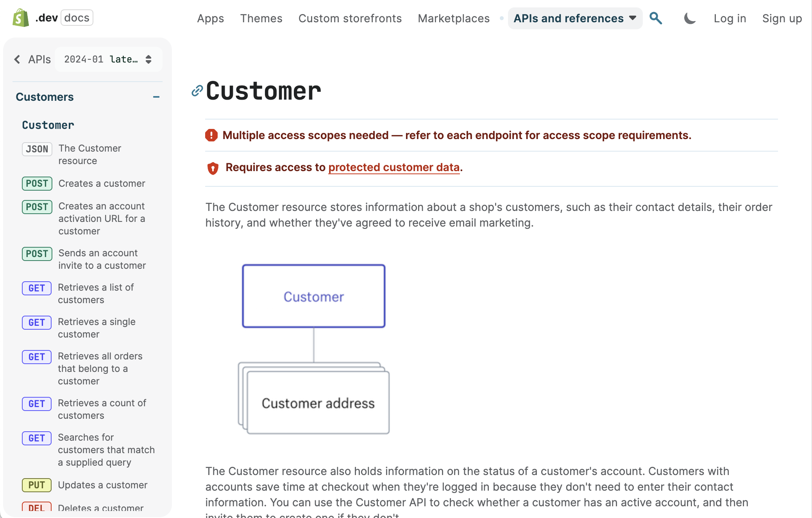The height and width of the screenshot is (518, 812).
Task: Follow the protected customer data link
Action: pos(394,167)
